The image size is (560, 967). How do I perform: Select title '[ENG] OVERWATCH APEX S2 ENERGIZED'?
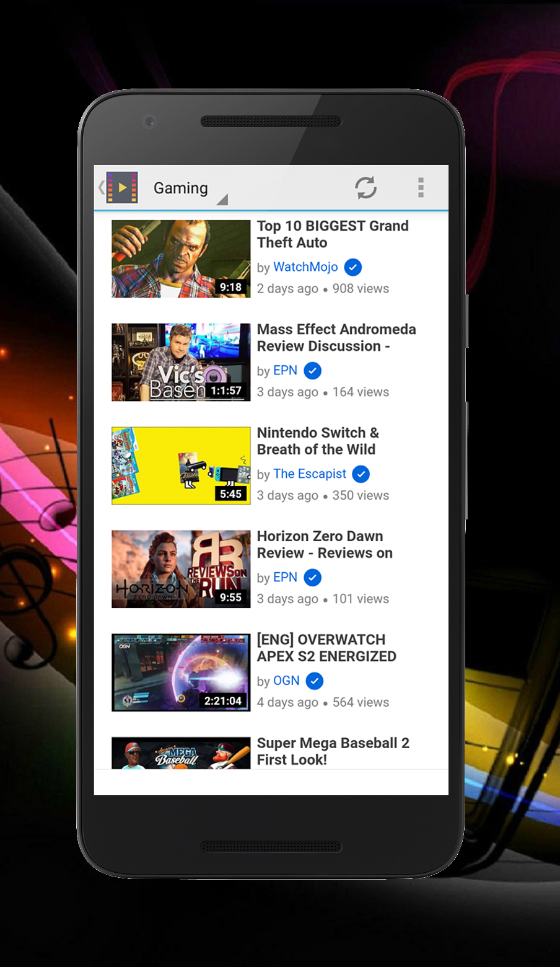pos(326,648)
